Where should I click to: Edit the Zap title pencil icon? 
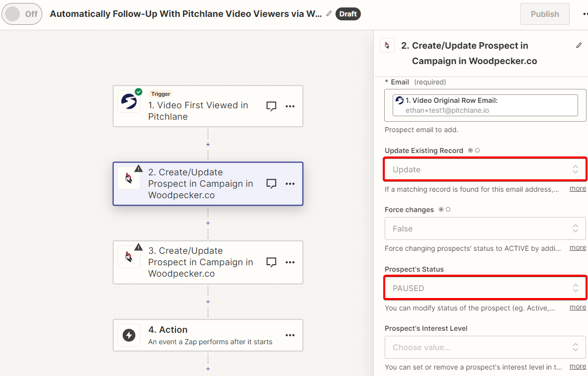tap(329, 13)
